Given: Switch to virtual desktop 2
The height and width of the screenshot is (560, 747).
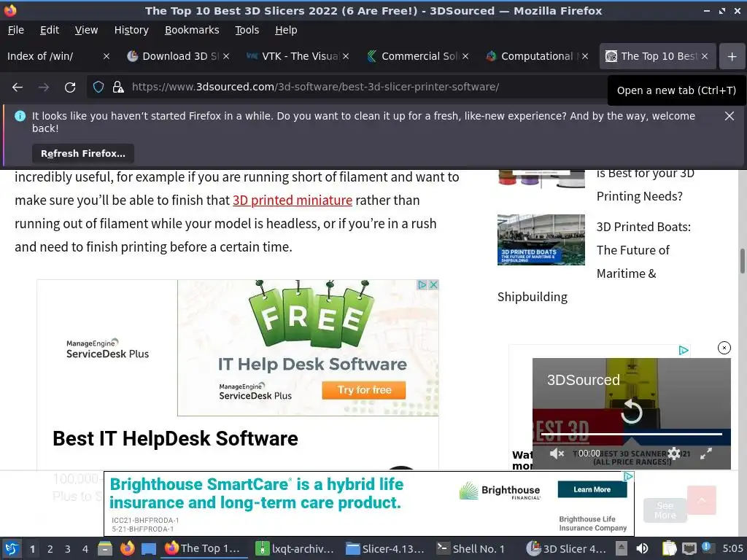Looking at the screenshot, I should pos(50,549).
